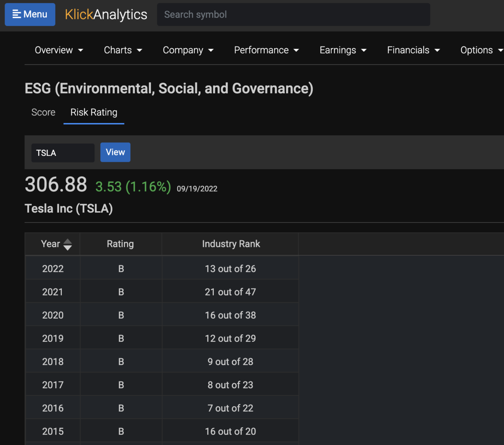
Task: Click the '21 out of 47' rank cell
Action: coord(230,292)
